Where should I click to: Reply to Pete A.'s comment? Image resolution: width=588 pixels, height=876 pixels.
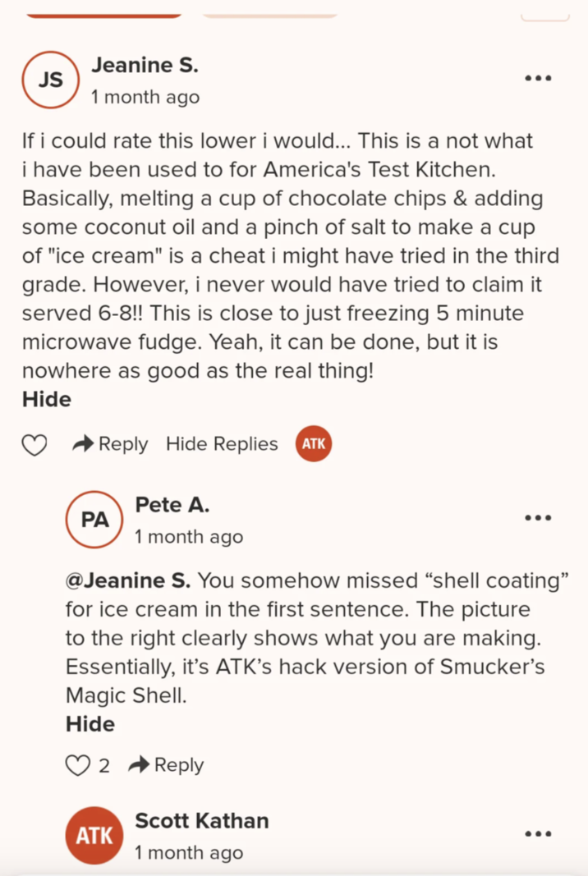pos(167,765)
